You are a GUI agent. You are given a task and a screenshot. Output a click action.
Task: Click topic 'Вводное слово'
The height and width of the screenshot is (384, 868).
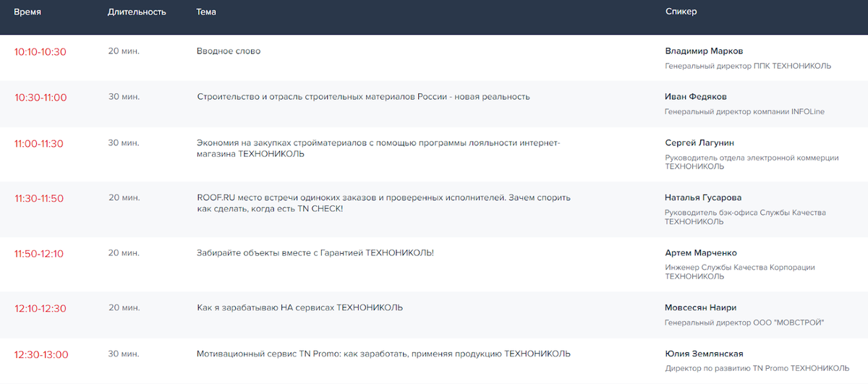[x=229, y=51]
